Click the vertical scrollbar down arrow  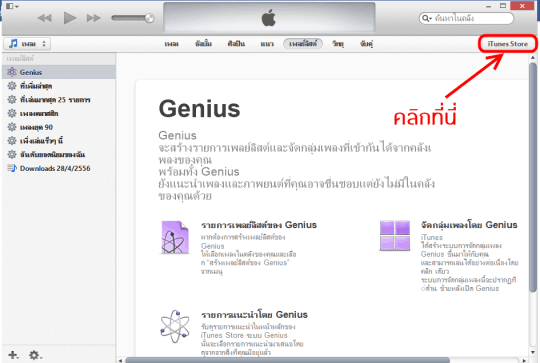(533, 352)
